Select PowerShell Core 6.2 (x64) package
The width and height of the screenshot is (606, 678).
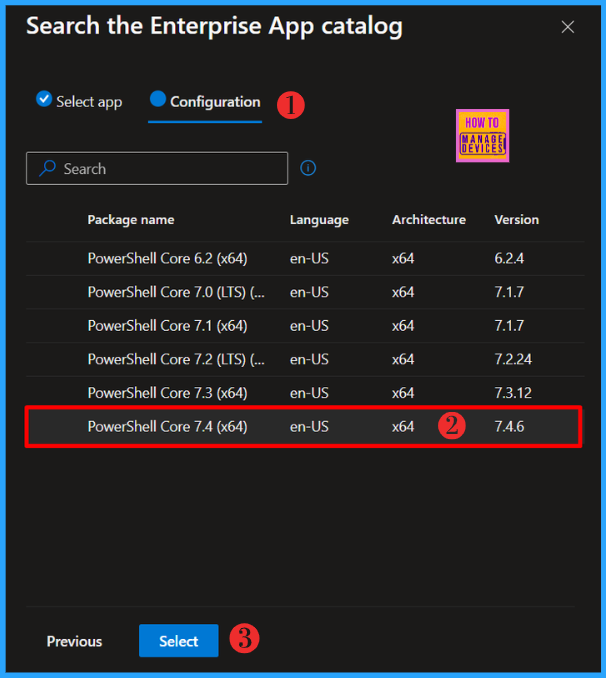pyautogui.click(x=305, y=259)
